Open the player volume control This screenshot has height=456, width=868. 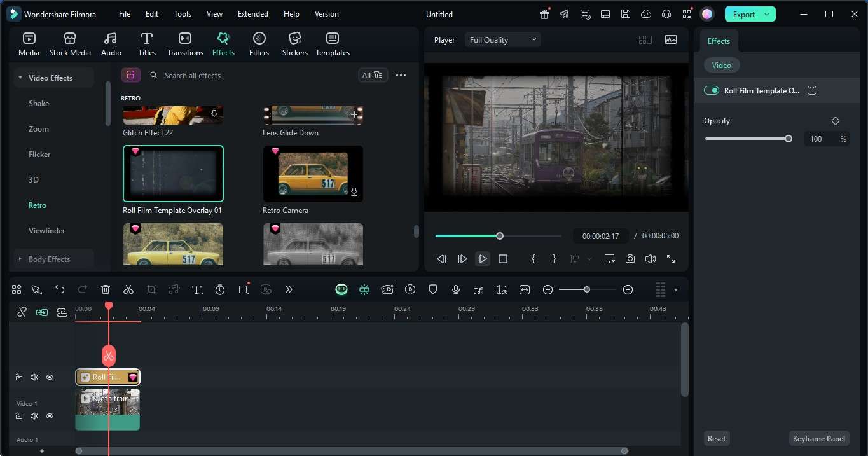(x=650, y=259)
